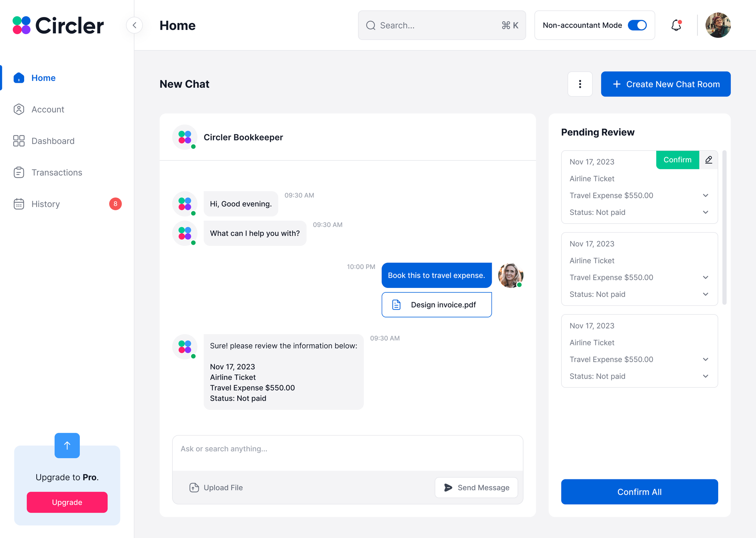Open the user profile avatar menu
The height and width of the screenshot is (538, 756).
[x=718, y=25]
